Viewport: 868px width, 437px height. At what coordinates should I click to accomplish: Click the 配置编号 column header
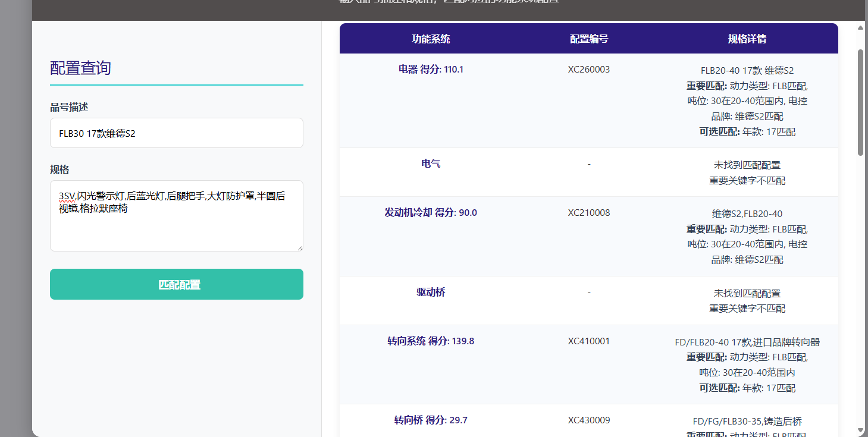[588, 39]
